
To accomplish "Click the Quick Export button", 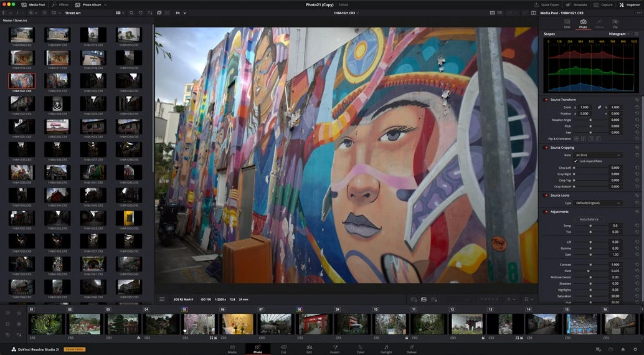I will (x=547, y=4).
